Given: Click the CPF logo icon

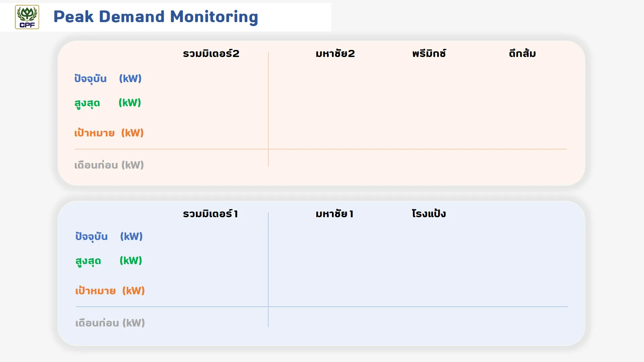Looking at the screenshot, I should coord(27,17).
